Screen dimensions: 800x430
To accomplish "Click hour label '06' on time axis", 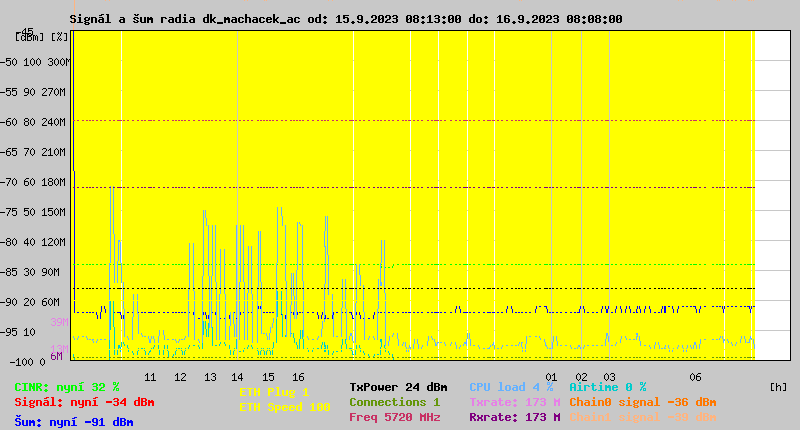I will (695, 377).
